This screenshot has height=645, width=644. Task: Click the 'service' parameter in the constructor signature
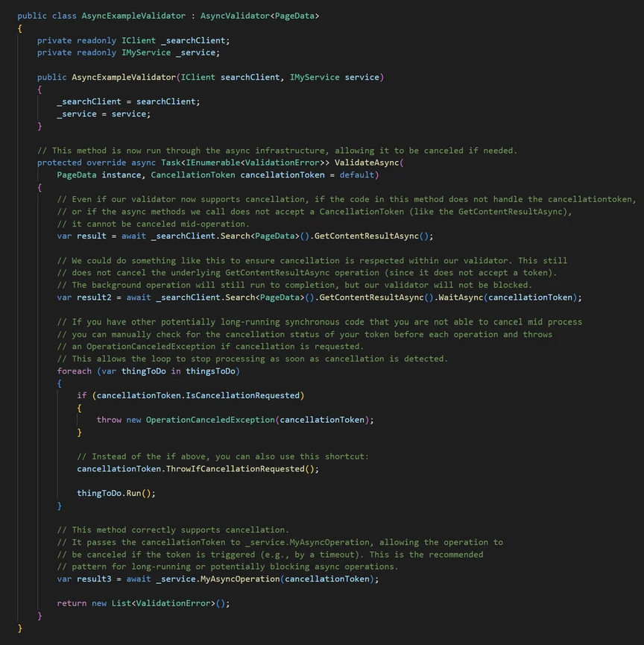point(363,77)
